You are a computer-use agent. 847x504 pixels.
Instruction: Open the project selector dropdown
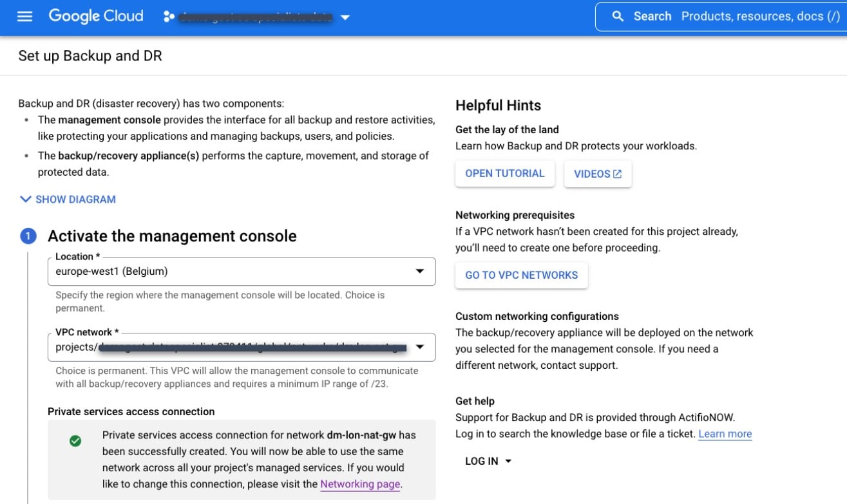point(256,17)
